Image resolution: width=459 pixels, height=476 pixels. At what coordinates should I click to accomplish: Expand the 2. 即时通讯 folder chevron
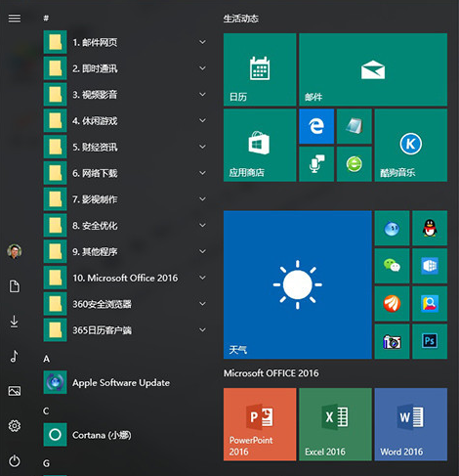click(202, 68)
